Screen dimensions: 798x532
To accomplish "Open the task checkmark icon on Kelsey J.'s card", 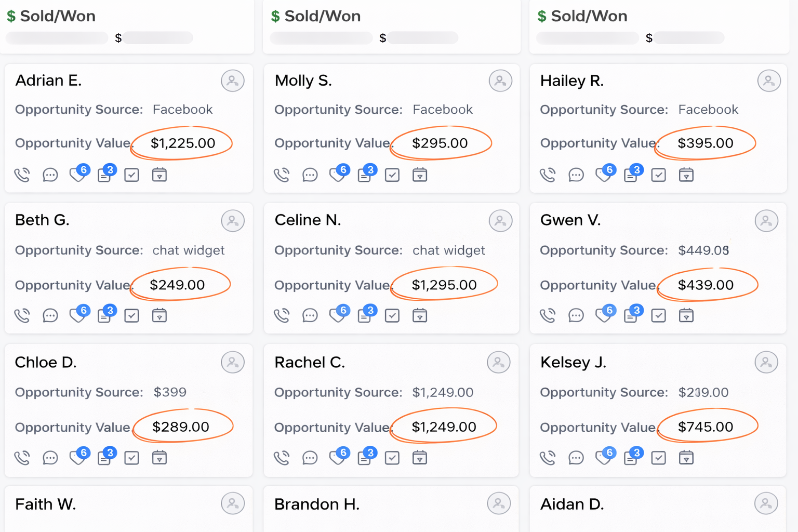I will tap(658, 458).
